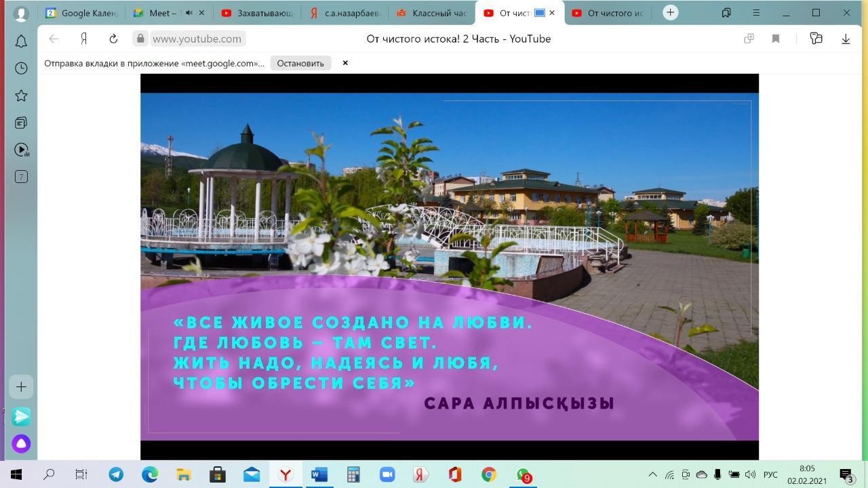This screenshot has height=488, width=868.
Task: Dismiss the tab sharing notification bar
Action: [345, 63]
